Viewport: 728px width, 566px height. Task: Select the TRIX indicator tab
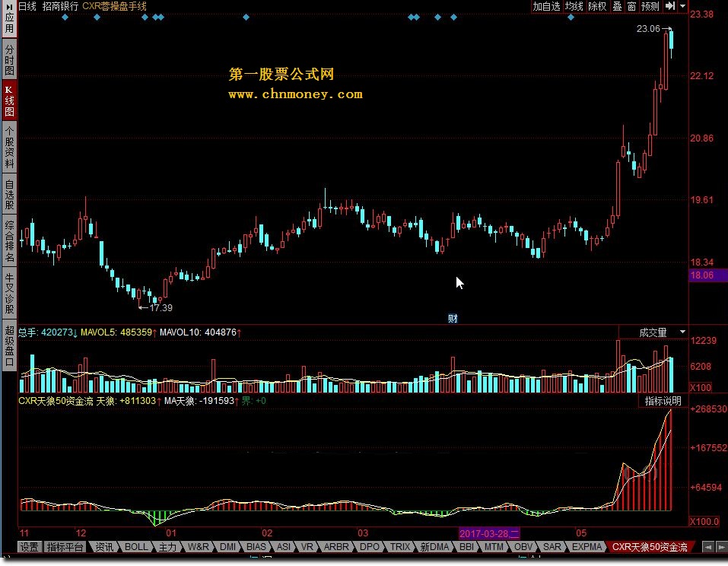pyautogui.click(x=399, y=547)
